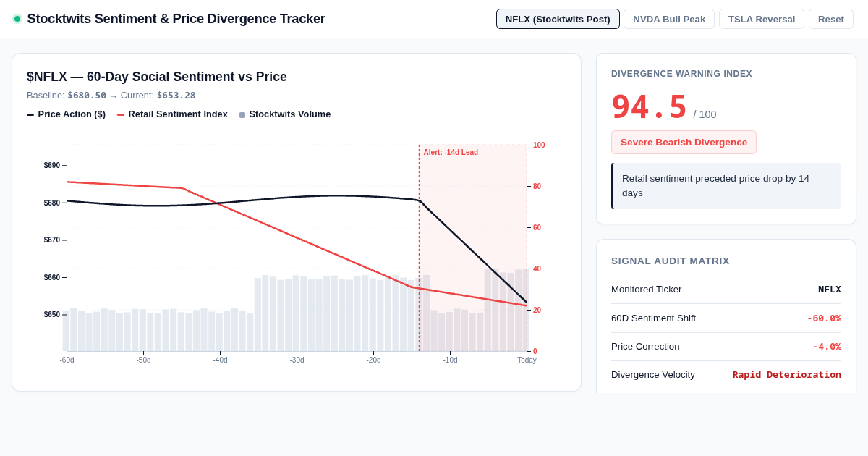Click the 0 sentiment axis label
The height and width of the screenshot is (456, 868).
(x=535, y=351)
